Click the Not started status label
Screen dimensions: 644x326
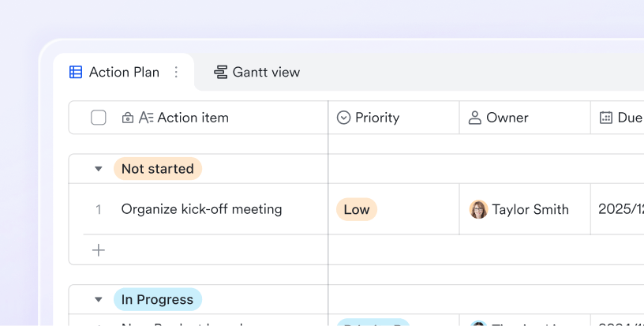pos(158,169)
